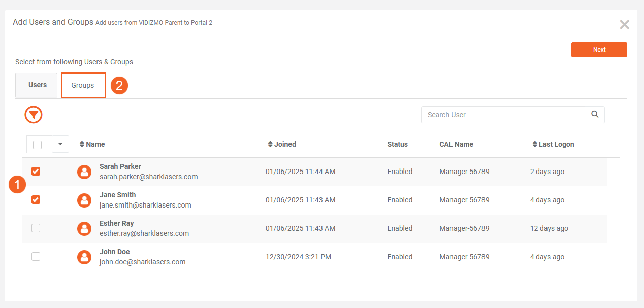This screenshot has width=644, height=308.
Task: Sort by Name column arrows
Action: tap(82, 144)
